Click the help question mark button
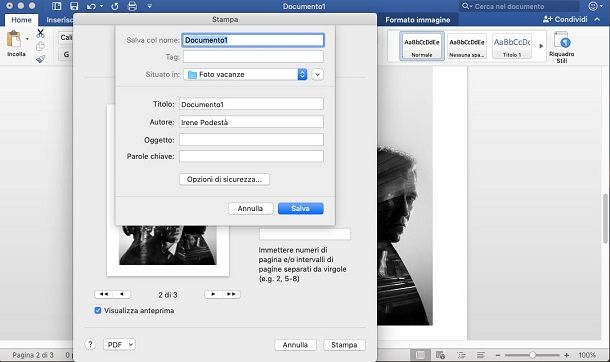The width and height of the screenshot is (610, 362). click(x=90, y=345)
